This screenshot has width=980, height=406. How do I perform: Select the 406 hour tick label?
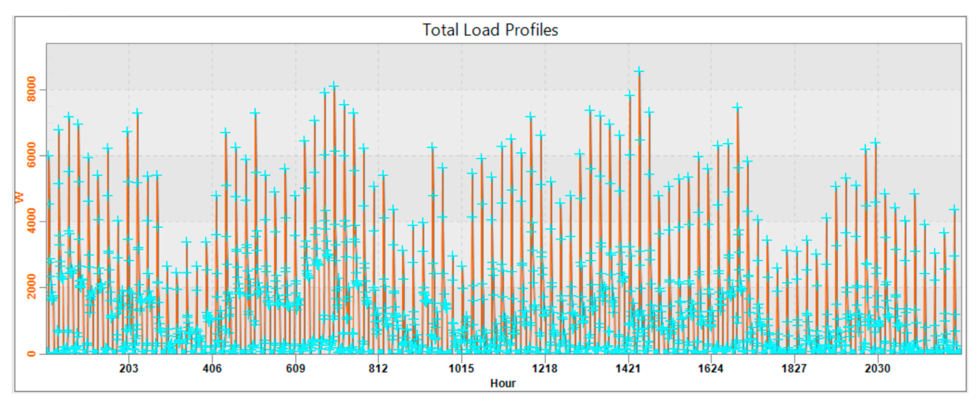pyautogui.click(x=212, y=368)
